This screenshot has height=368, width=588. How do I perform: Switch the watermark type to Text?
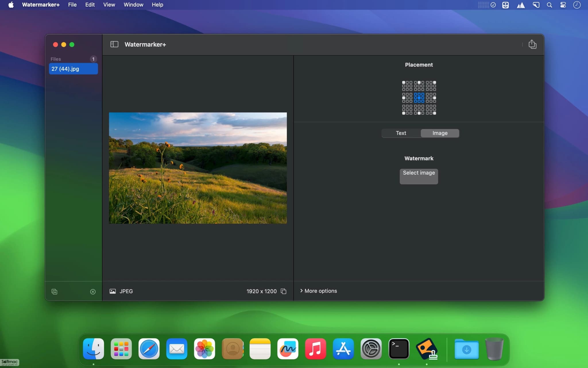pyautogui.click(x=401, y=133)
